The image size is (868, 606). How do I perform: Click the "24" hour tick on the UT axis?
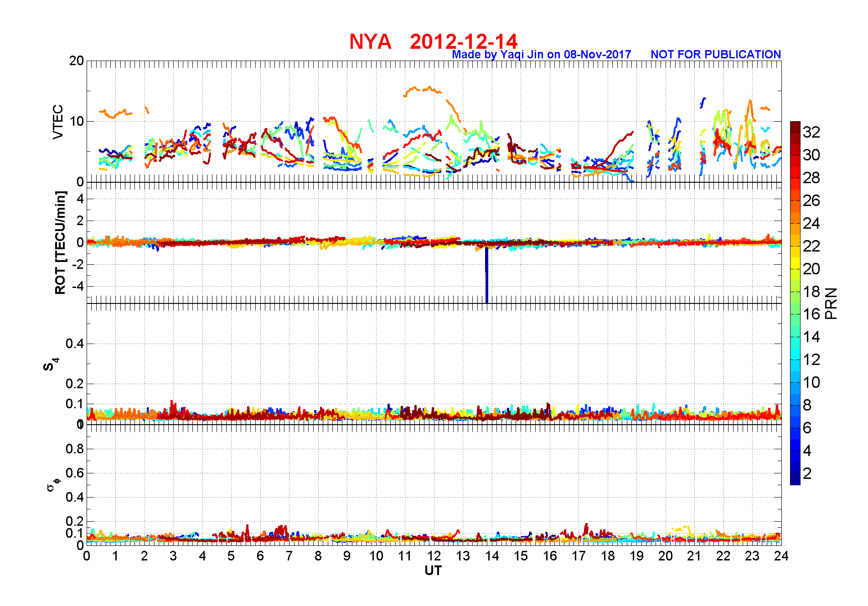[x=781, y=556]
